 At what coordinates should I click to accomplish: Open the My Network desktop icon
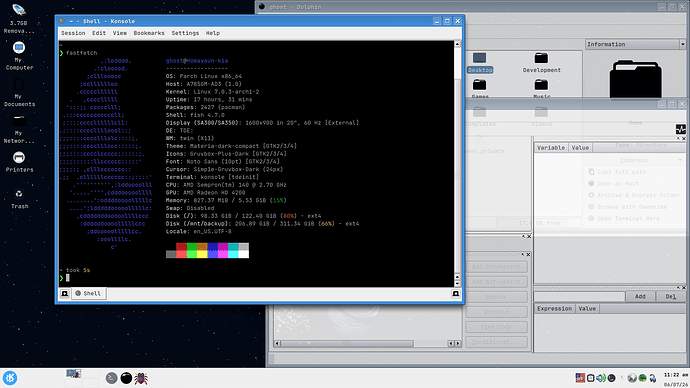point(19,129)
